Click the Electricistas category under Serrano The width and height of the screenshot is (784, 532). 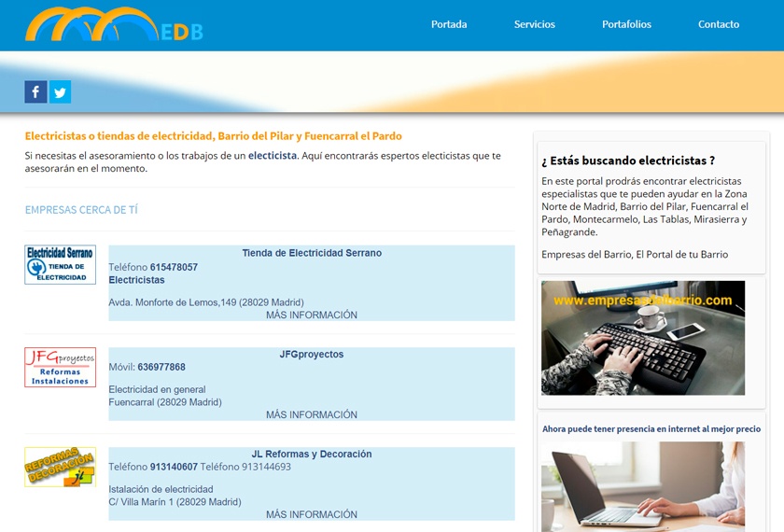coord(136,280)
